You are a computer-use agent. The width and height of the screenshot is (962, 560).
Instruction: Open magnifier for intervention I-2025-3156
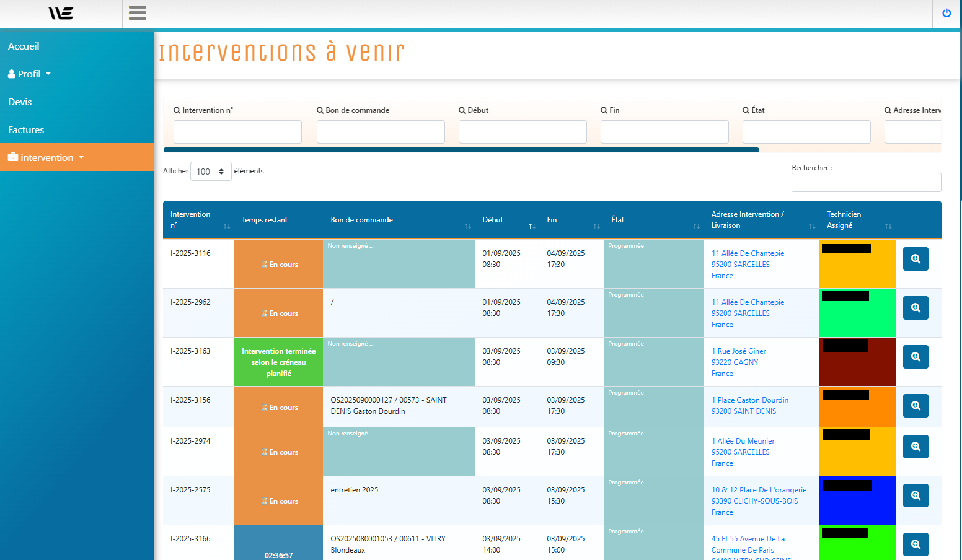915,406
